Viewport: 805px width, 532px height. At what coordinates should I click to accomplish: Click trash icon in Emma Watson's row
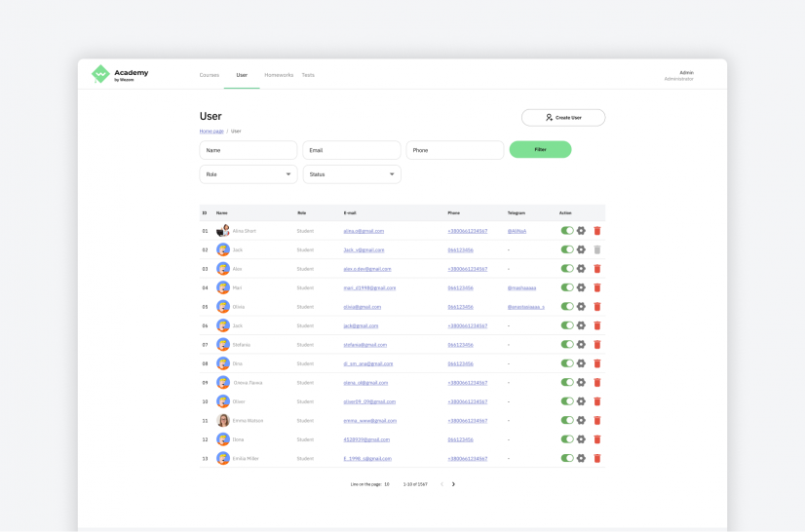pos(597,420)
